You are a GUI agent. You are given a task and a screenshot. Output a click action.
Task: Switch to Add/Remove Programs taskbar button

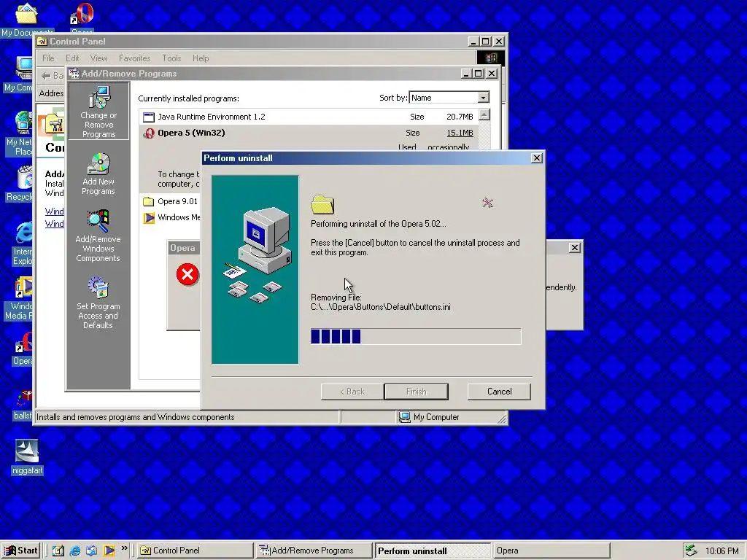click(313, 551)
